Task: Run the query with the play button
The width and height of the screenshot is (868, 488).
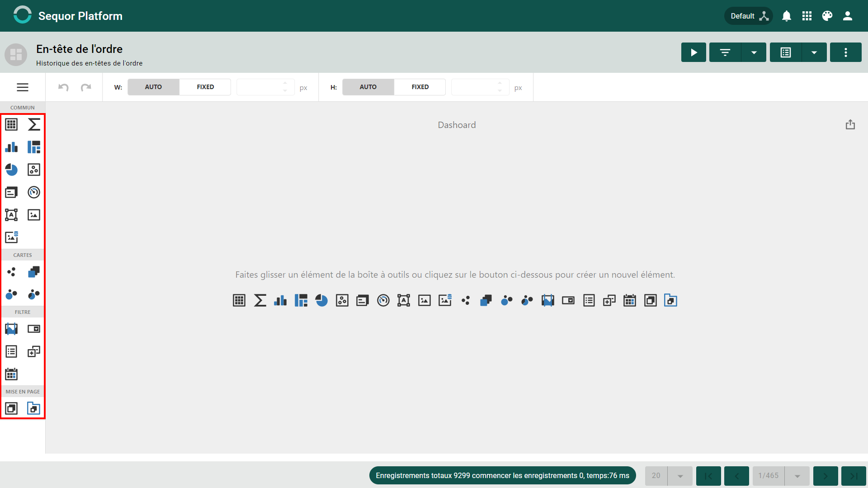Action: [x=693, y=52]
